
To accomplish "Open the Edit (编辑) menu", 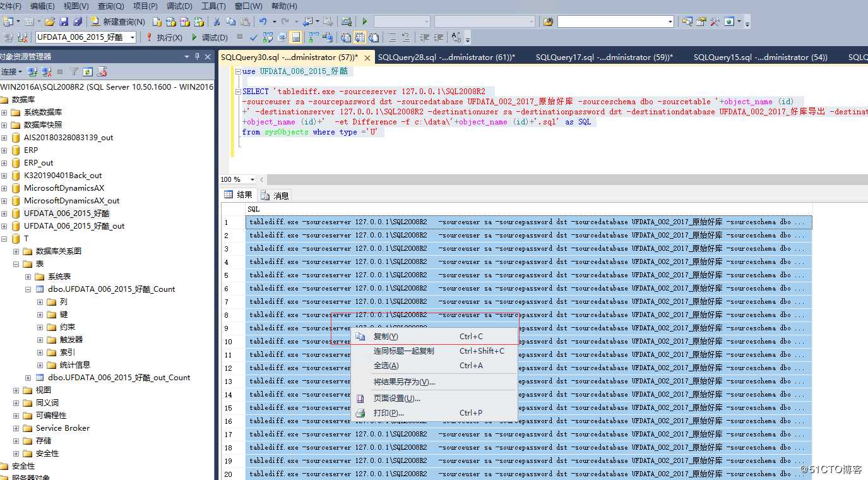I will (x=42, y=6).
